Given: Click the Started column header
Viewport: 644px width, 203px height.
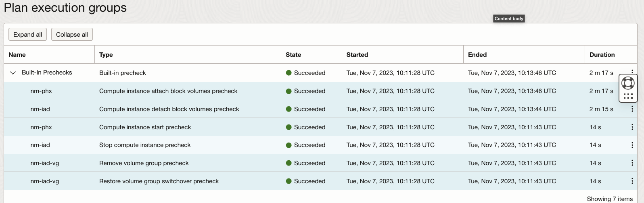Looking at the screenshot, I should pos(357,55).
